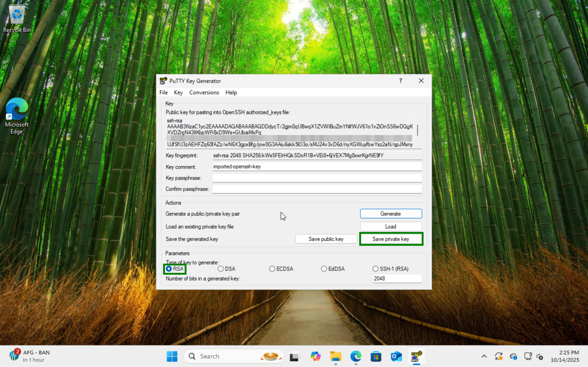
Task: Open the Key menu
Action: tap(178, 93)
